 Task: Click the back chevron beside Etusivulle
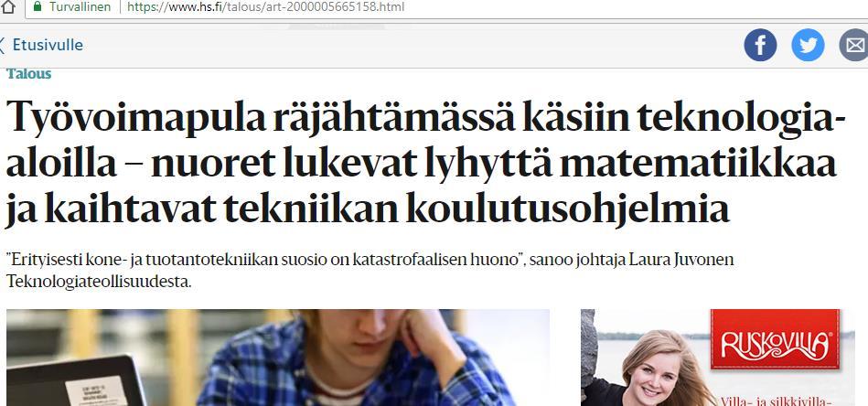pyautogui.click(x=2, y=45)
